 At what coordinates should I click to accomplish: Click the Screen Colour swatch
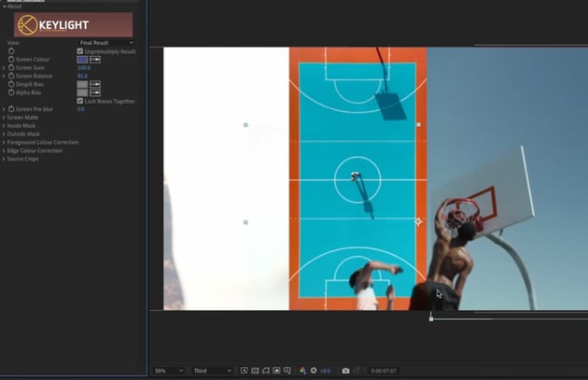click(82, 59)
